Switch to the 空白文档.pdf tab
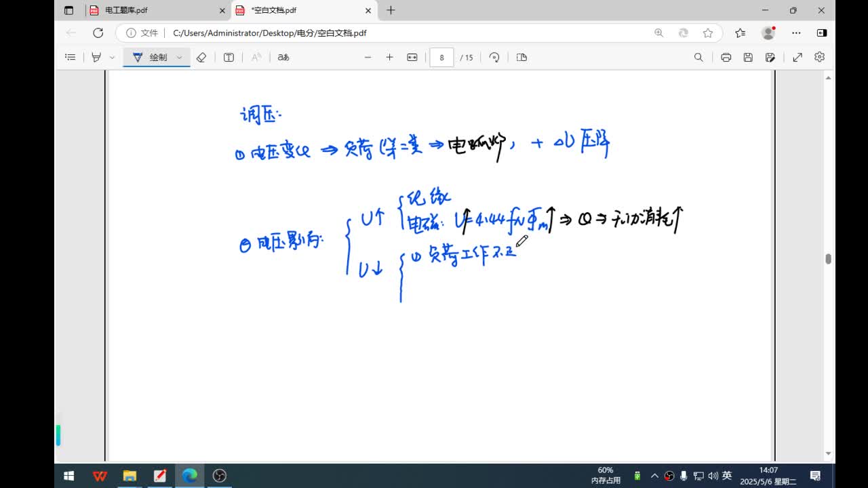868x488 pixels. click(x=303, y=10)
